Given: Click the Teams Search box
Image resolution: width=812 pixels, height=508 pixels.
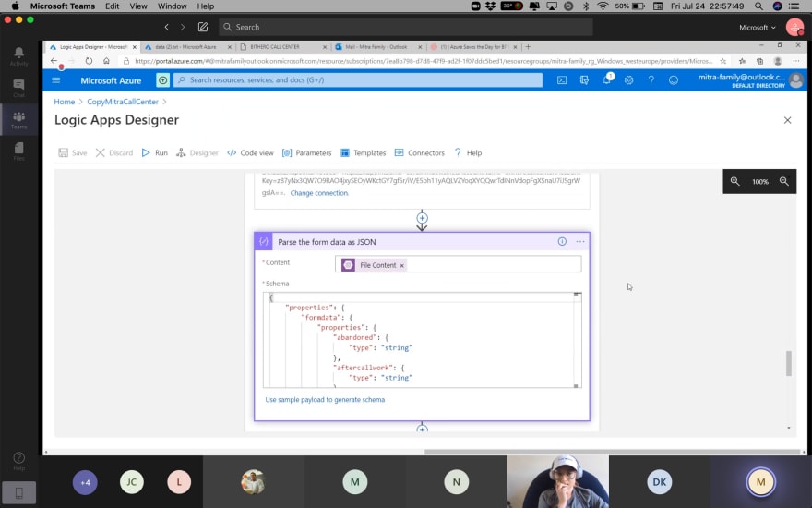Looking at the screenshot, I should point(405,27).
